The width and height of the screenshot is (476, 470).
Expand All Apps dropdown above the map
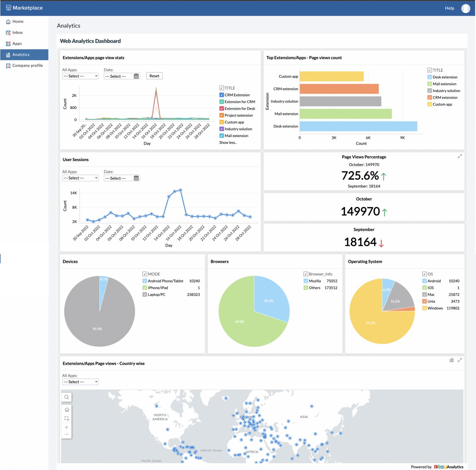(80, 382)
